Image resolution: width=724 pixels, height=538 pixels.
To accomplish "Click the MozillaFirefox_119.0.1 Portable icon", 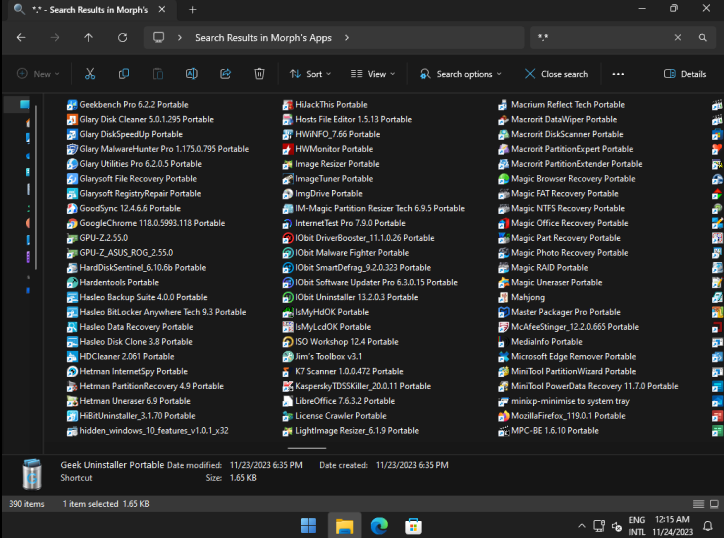I will [x=503, y=416].
